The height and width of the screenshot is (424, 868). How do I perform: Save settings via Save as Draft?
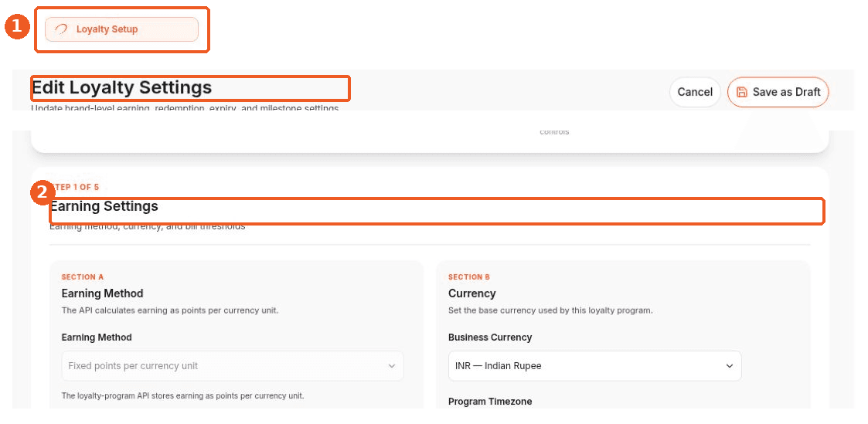(x=778, y=92)
